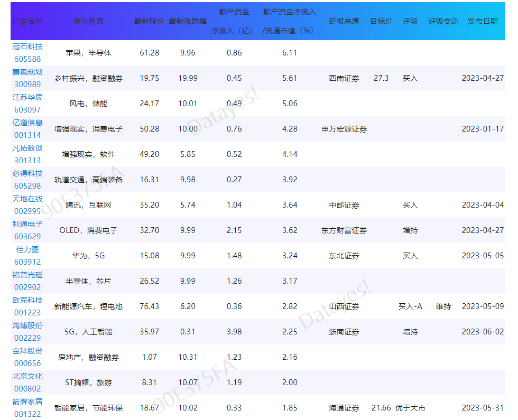518x420 pixels.
Task: Click the target price 27.3 cell
Action: [x=381, y=78]
